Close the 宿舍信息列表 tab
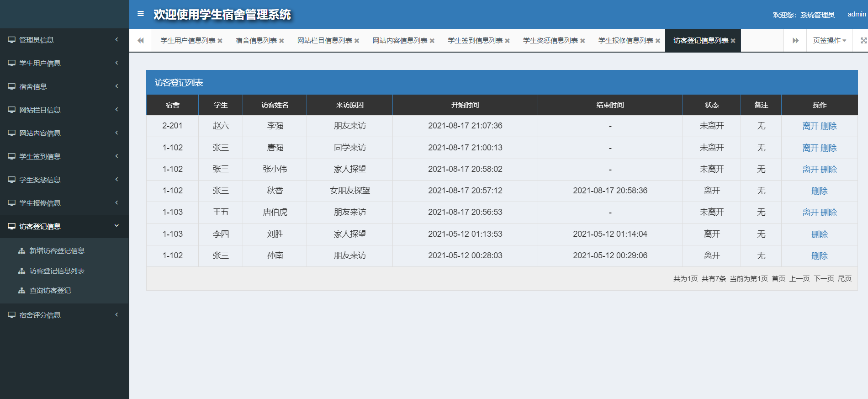Viewport: 868px width, 399px height. point(281,41)
